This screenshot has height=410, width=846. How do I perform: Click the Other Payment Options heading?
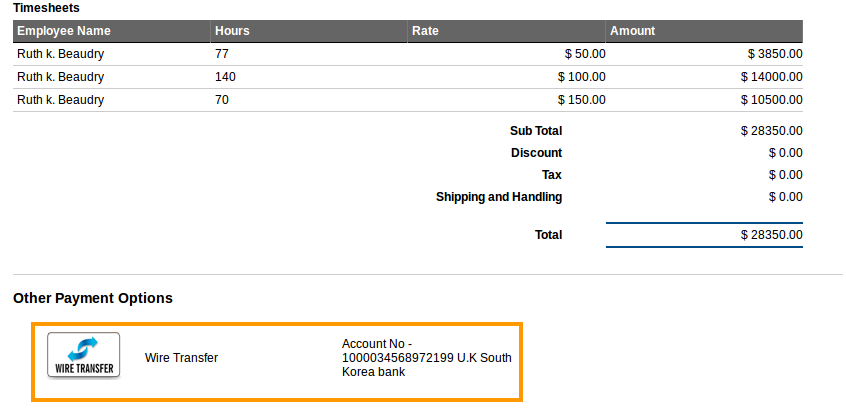(x=93, y=298)
